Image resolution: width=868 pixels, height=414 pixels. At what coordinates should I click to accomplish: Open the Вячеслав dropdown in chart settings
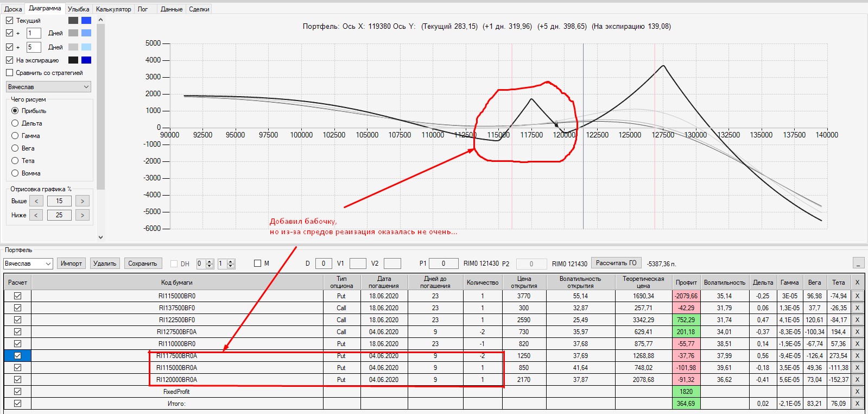coord(48,87)
